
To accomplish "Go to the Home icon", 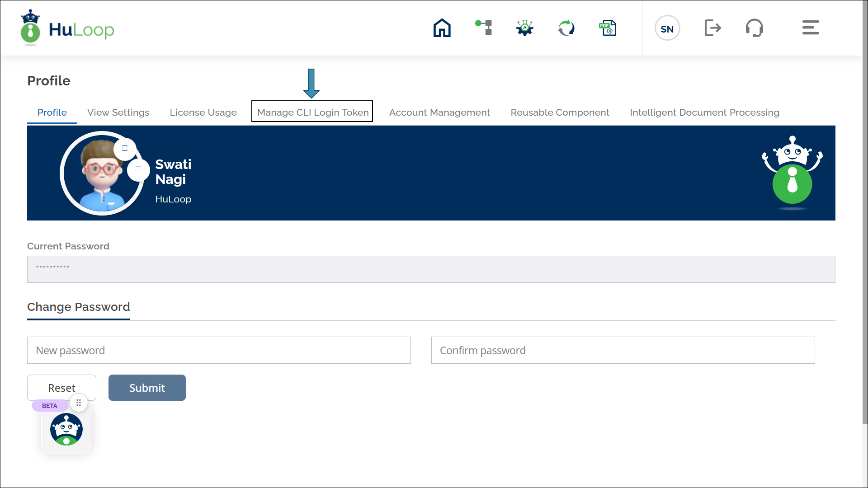I will click(442, 28).
